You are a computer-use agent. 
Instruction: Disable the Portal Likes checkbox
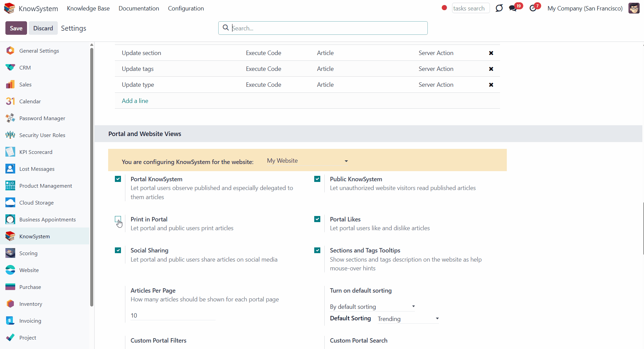(317, 219)
